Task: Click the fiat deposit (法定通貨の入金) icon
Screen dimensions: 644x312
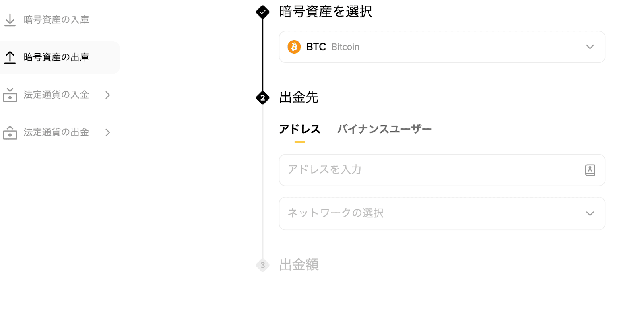Action: (10, 95)
